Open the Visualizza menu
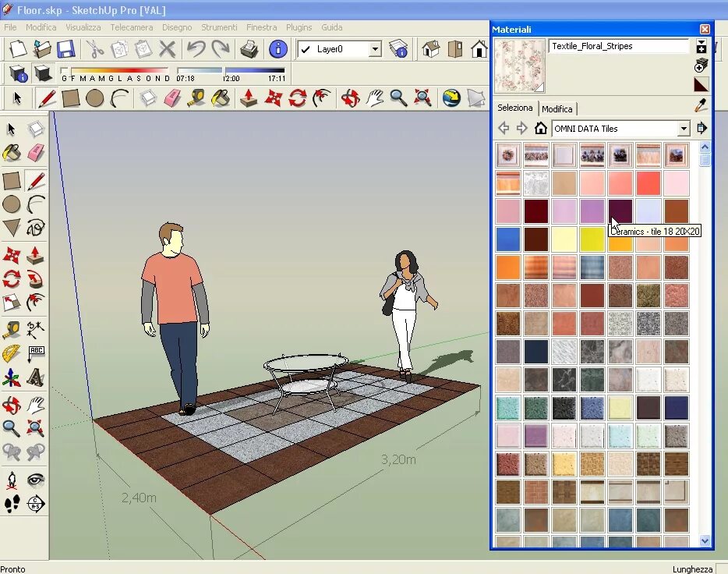This screenshot has width=728, height=574. click(x=83, y=27)
